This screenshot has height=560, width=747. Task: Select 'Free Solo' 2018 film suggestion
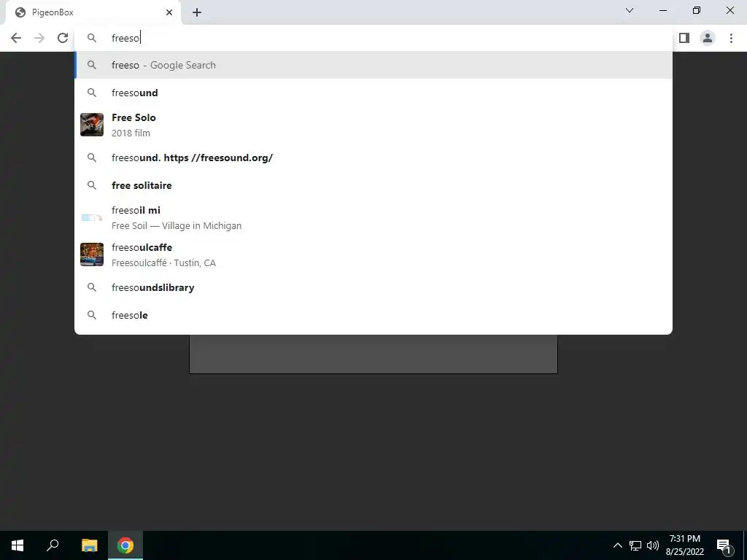373,125
